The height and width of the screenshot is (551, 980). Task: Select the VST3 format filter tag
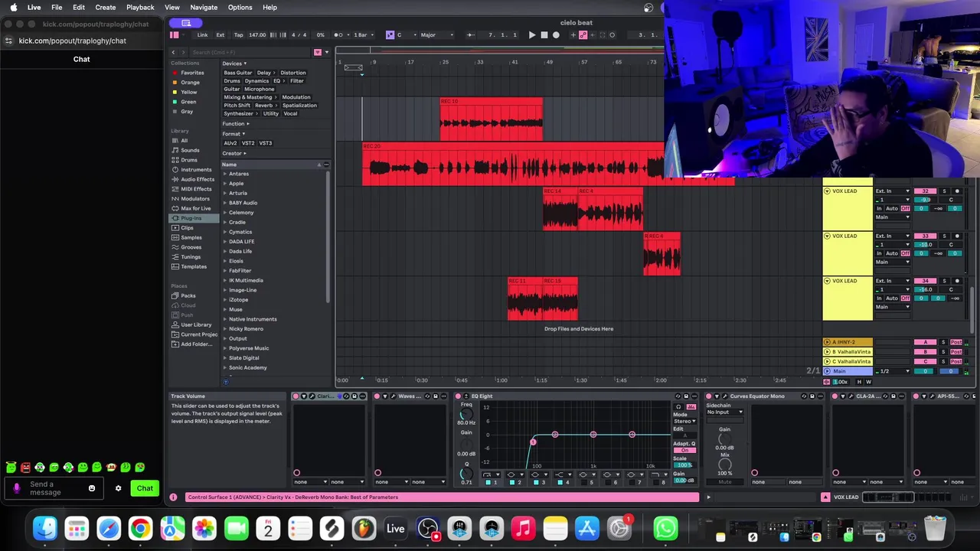point(266,143)
